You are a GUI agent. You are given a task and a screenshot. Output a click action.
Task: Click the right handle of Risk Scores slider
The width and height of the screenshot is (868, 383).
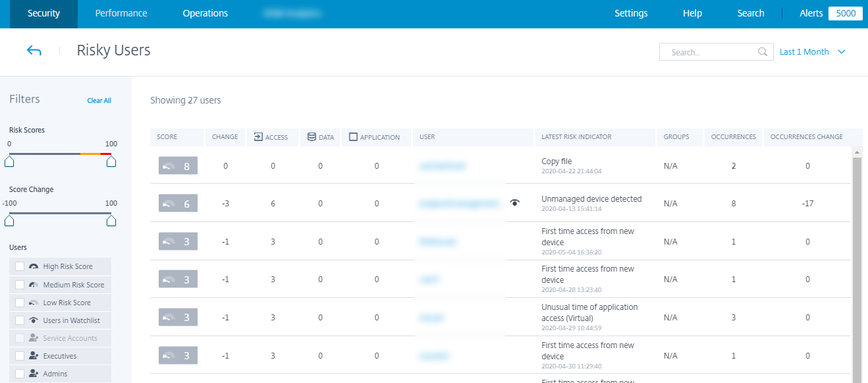(x=111, y=161)
